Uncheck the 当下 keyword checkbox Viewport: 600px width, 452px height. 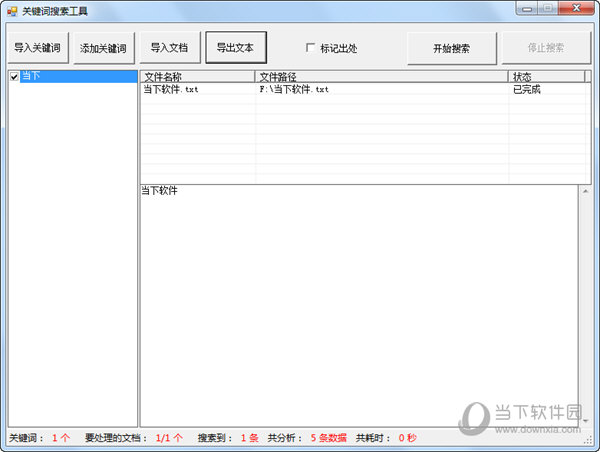pyautogui.click(x=14, y=77)
